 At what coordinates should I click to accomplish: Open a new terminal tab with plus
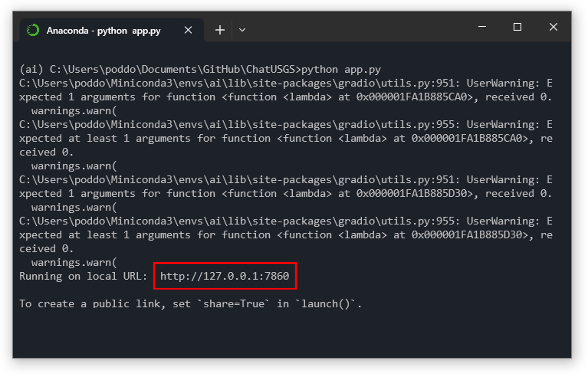coord(220,30)
